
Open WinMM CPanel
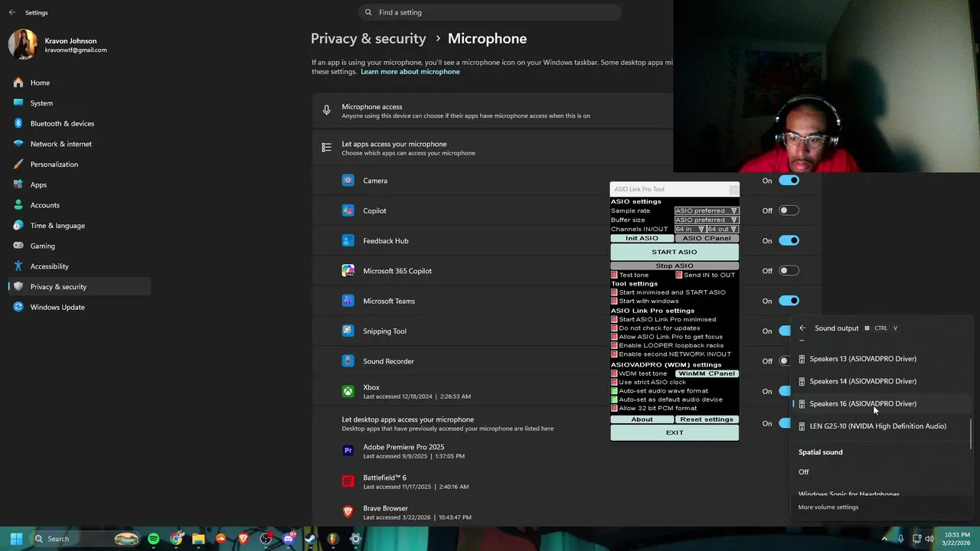[707, 373]
